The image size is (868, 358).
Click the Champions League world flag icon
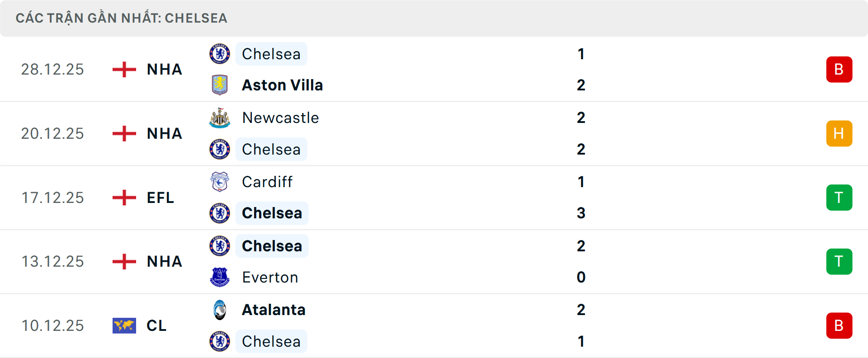[124, 325]
